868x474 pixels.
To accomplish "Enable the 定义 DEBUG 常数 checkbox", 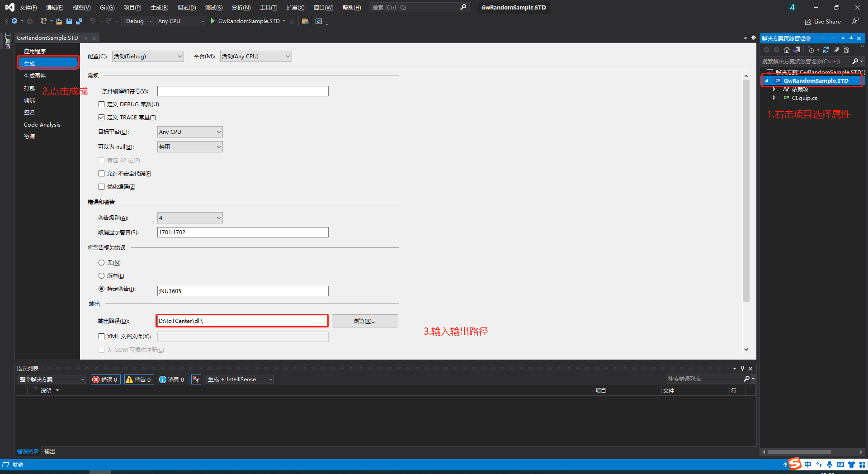I will 101,104.
